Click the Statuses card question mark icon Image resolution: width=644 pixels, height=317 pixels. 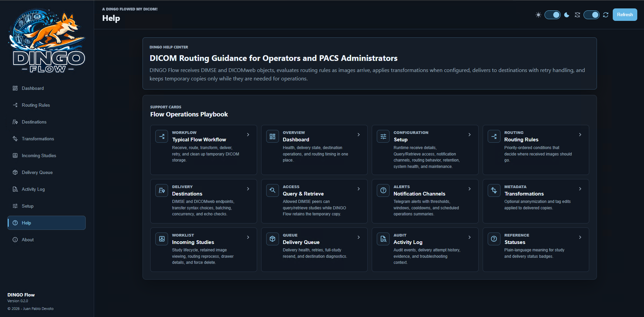494,239
